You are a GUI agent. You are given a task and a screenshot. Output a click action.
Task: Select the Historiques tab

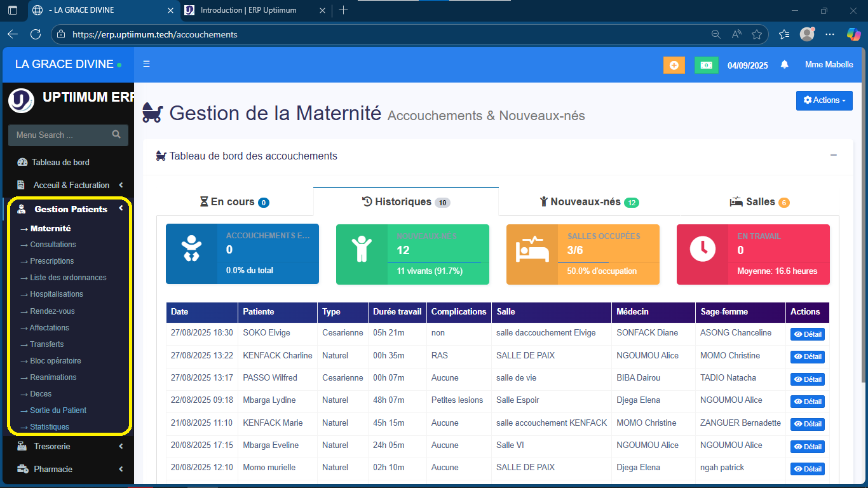[x=406, y=202]
